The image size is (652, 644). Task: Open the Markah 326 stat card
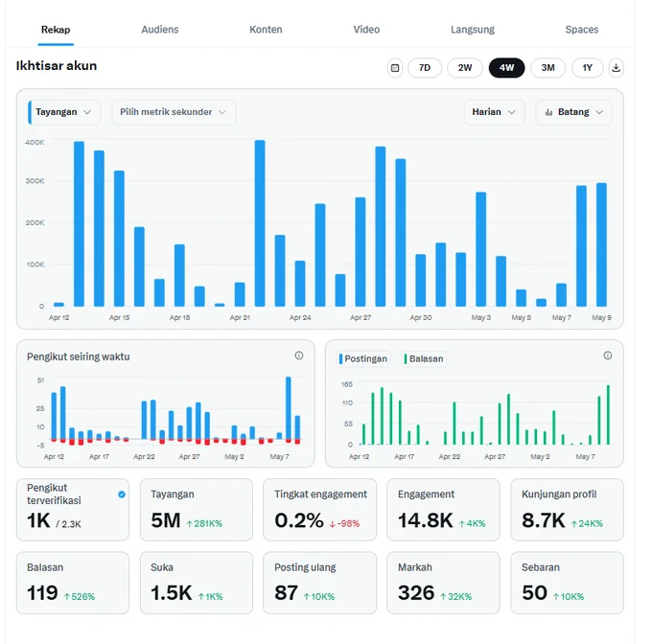click(443, 583)
